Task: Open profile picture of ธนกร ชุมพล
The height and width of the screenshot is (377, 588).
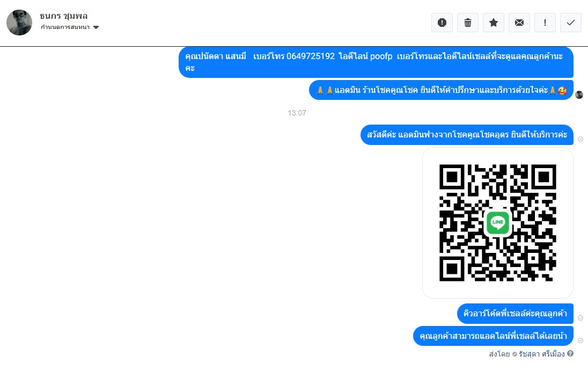Action: pos(19,23)
